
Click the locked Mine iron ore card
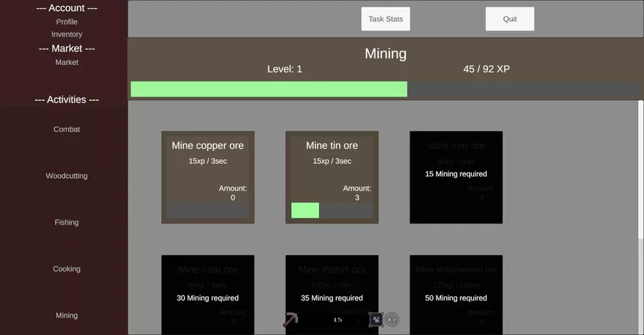point(456,177)
